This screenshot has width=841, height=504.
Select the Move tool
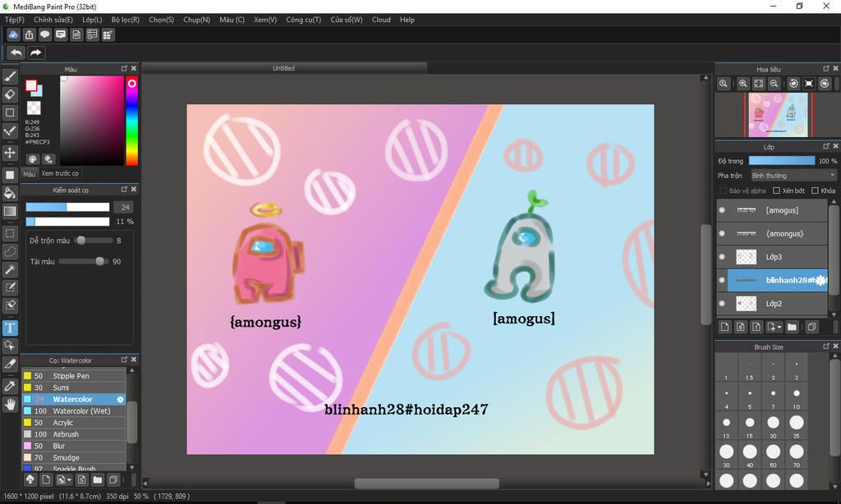pyautogui.click(x=10, y=153)
